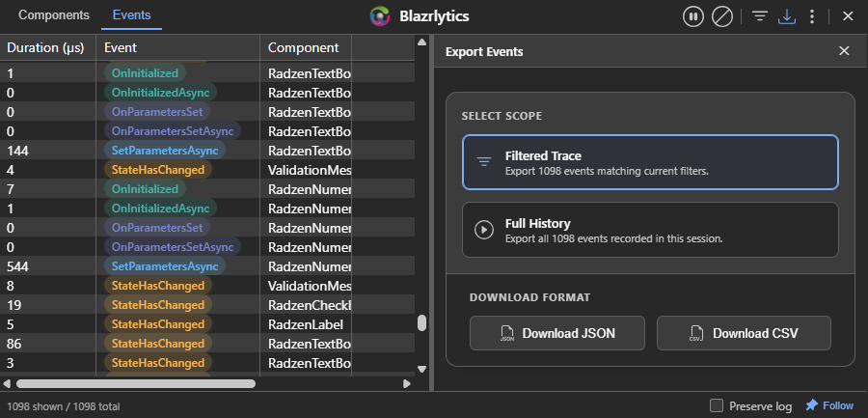This screenshot has height=418, width=868.
Task: Select the StateHasChanged row for RadzenCheckB
Action: click(207, 305)
